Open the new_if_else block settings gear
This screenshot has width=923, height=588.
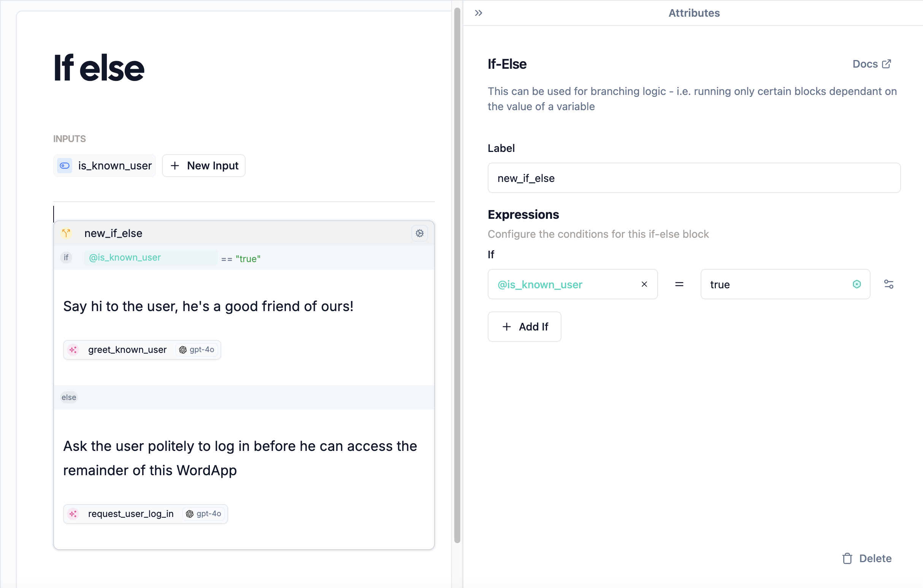click(x=419, y=233)
